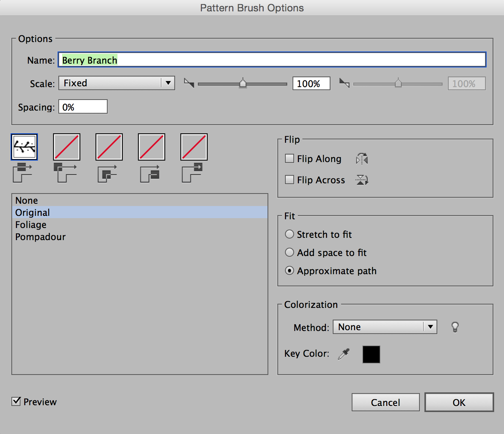The image size is (504, 434).
Task: Click the OK button
Action: click(x=459, y=402)
